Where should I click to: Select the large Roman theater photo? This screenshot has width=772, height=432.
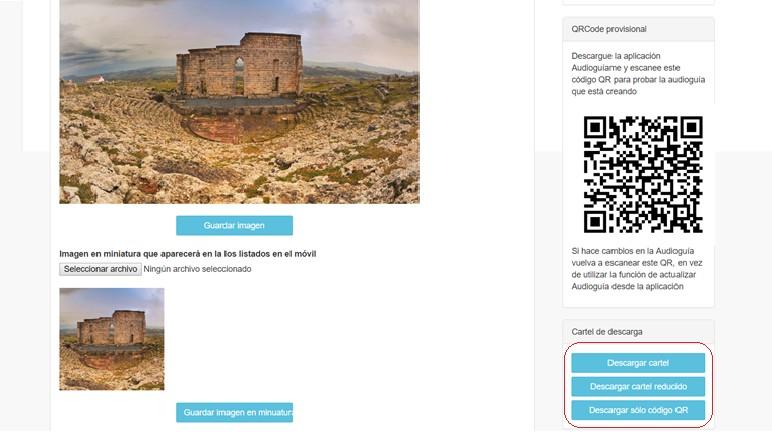[x=239, y=101]
